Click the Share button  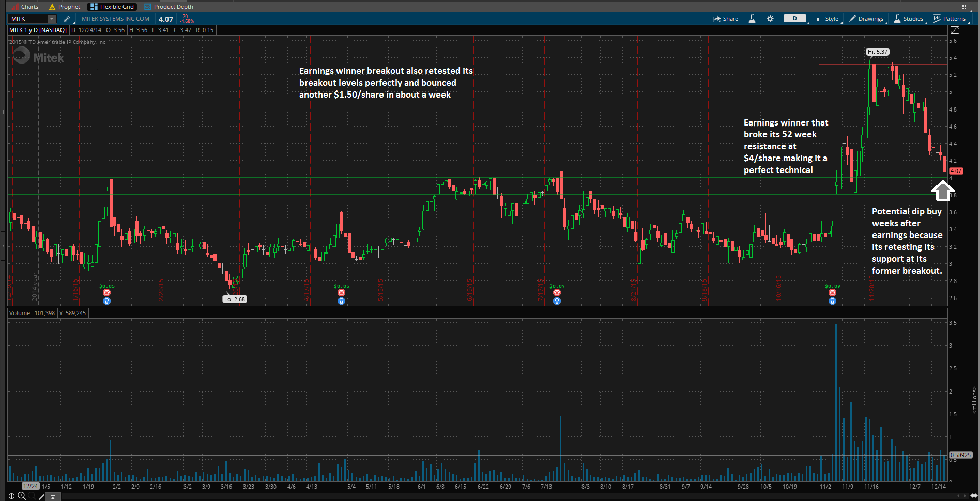pos(725,19)
